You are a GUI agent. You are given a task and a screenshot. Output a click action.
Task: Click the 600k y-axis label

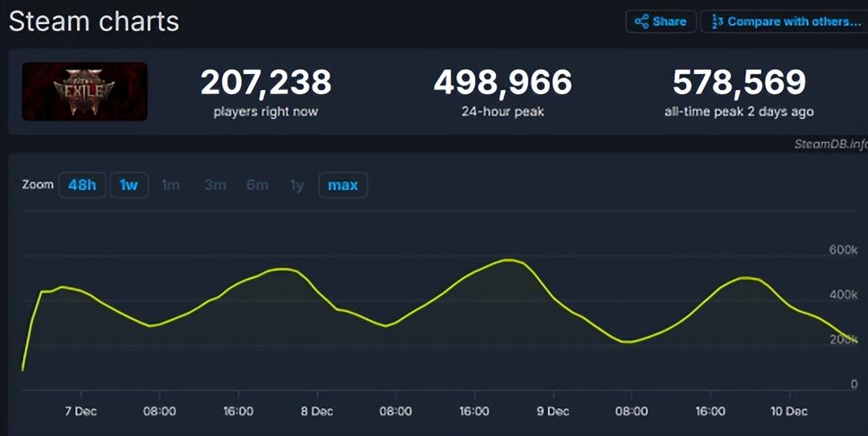click(843, 250)
